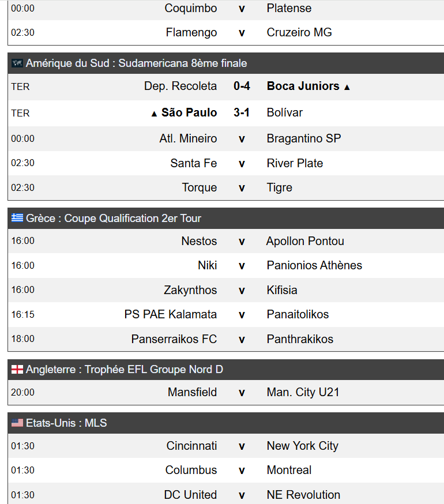Click the triangle icon before São Paulo
This screenshot has width=444, height=504.
[x=155, y=114]
